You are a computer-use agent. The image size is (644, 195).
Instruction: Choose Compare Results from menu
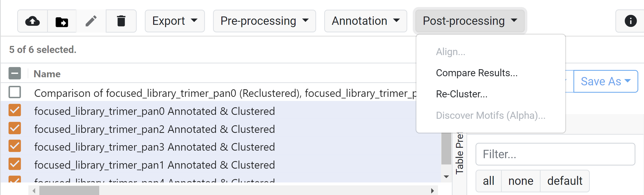click(477, 73)
